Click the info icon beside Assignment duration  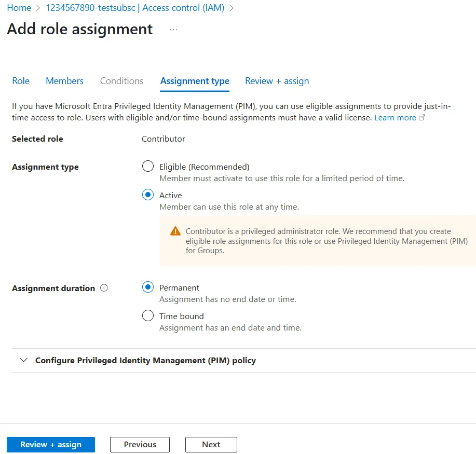(104, 288)
